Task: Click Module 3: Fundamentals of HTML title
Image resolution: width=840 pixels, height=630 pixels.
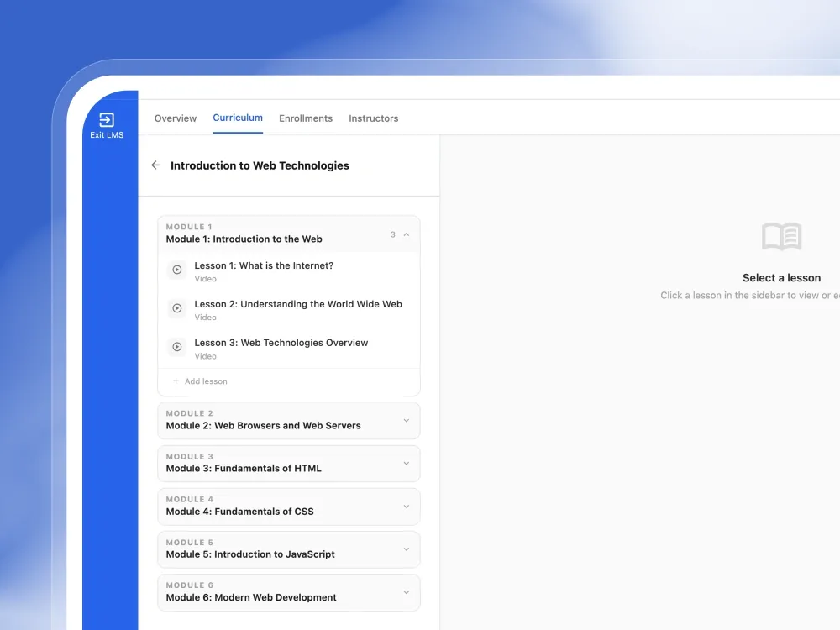Action: (x=244, y=468)
